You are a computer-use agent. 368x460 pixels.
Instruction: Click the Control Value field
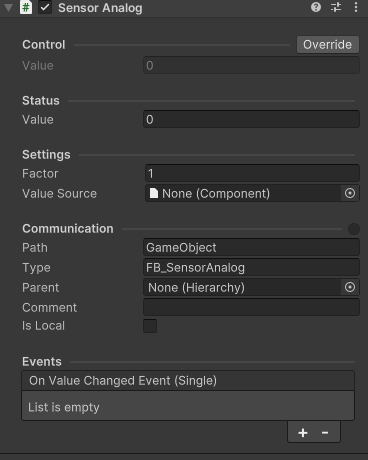point(251,65)
